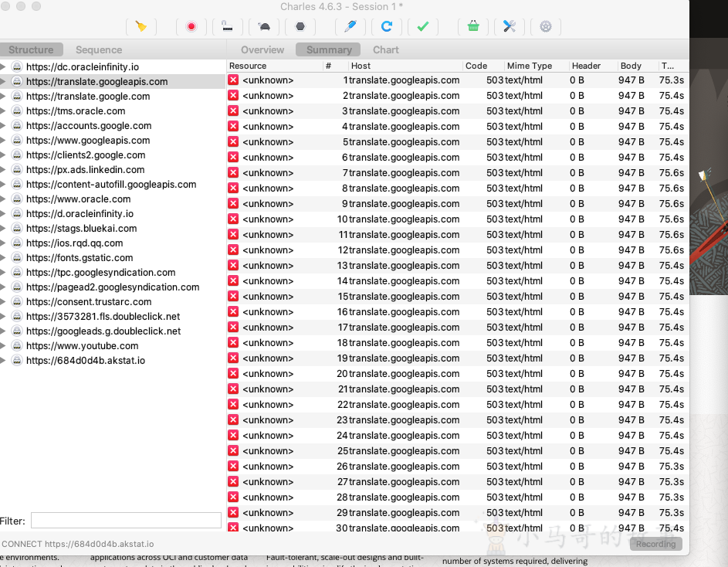
Task: Expand the translate.google.com host node
Action: tap(3, 97)
